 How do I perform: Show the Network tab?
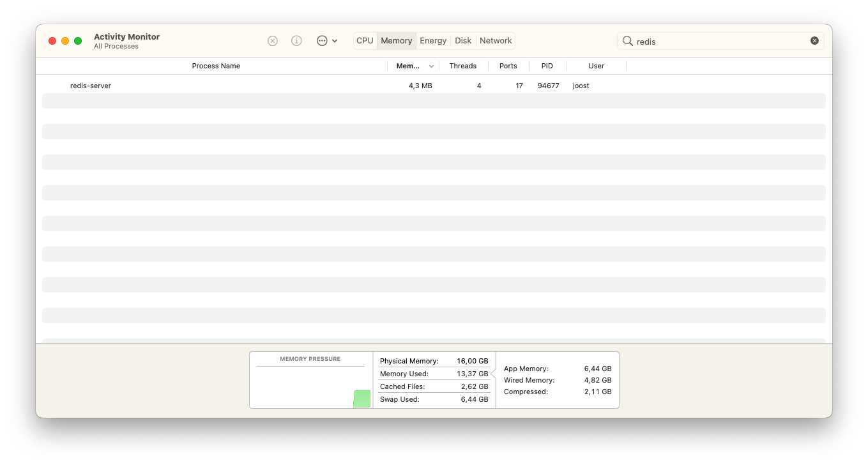pos(496,41)
